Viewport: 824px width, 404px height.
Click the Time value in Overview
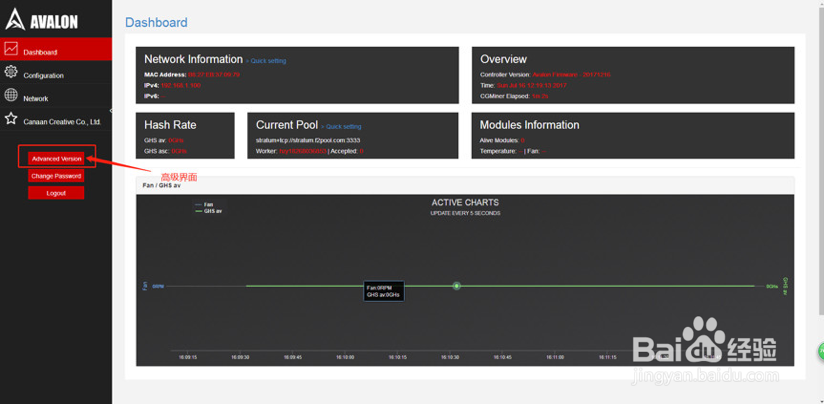532,85
